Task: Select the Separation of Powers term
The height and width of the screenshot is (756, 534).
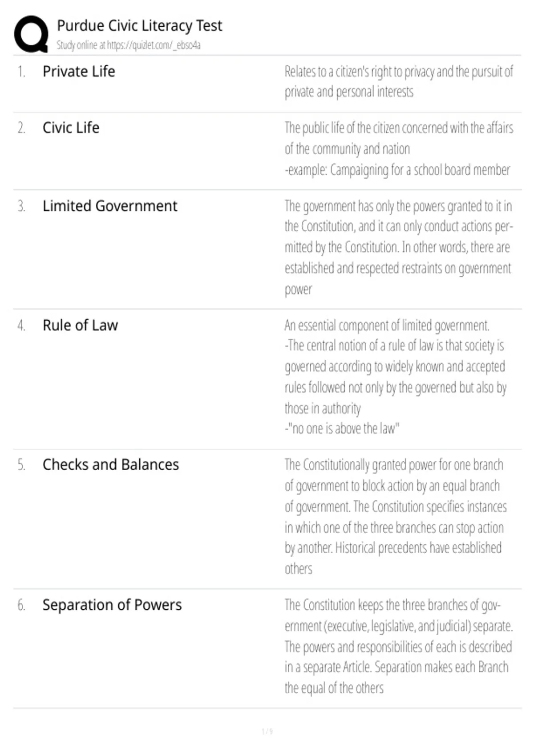Action: click(x=112, y=605)
